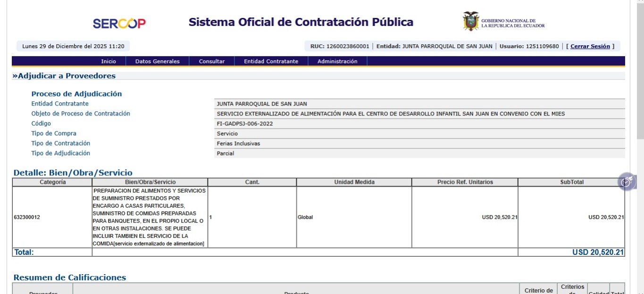Click the Gobierno Nacional del Ecuador emblem

470,22
